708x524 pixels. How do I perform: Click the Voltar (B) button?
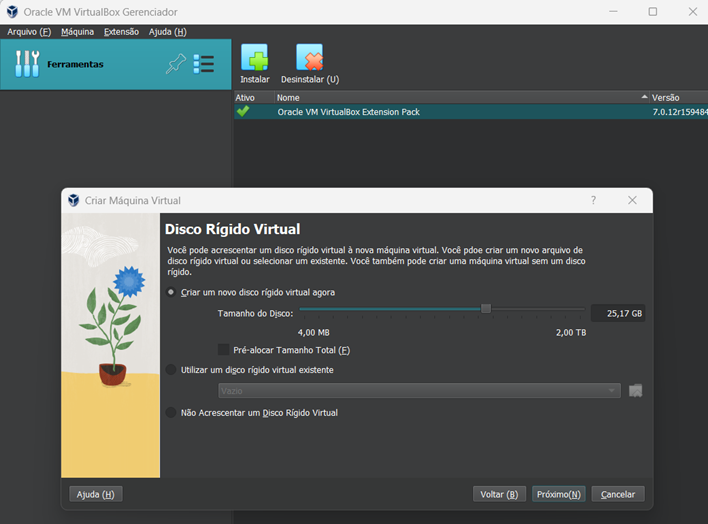point(499,494)
